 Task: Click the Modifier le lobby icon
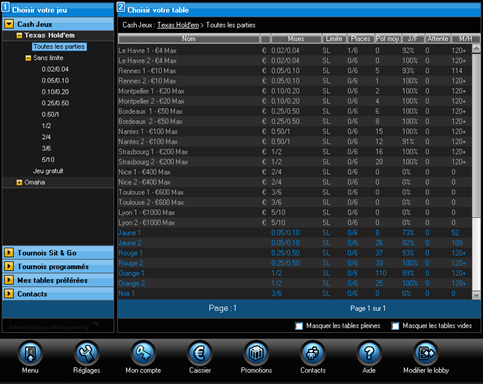point(426,353)
